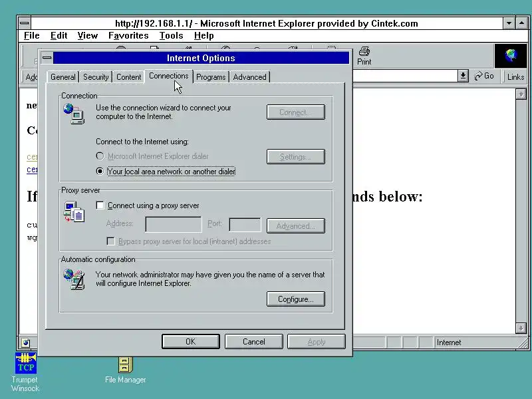Switch to the Advanced tab
This screenshot has width=532, height=399.
(x=250, y=77)
